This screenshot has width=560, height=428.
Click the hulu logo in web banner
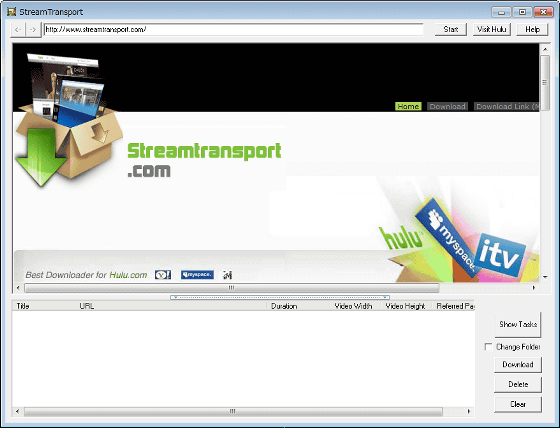(400, 237)
